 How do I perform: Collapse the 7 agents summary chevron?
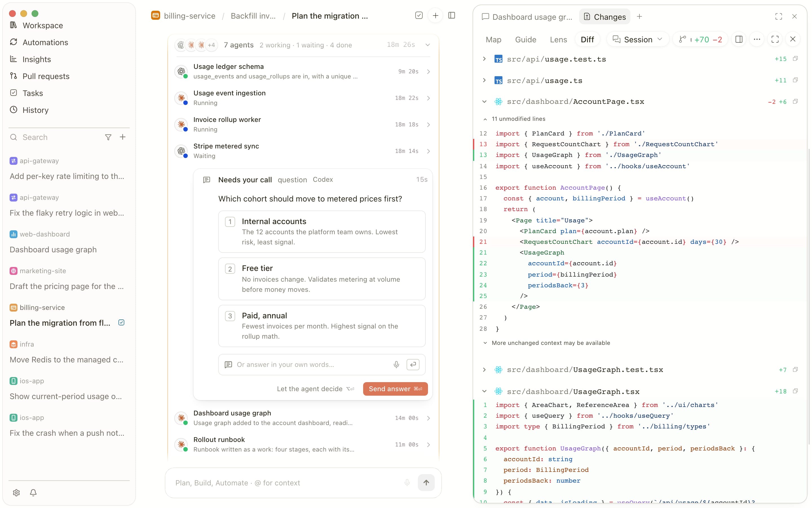tap(427, 45)
